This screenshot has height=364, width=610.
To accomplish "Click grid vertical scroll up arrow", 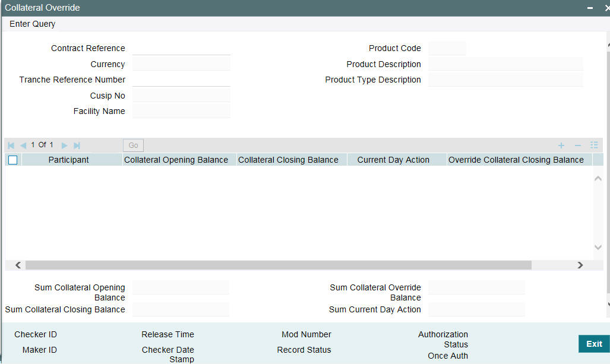I will pyautogui.click(x=598, y=179).
